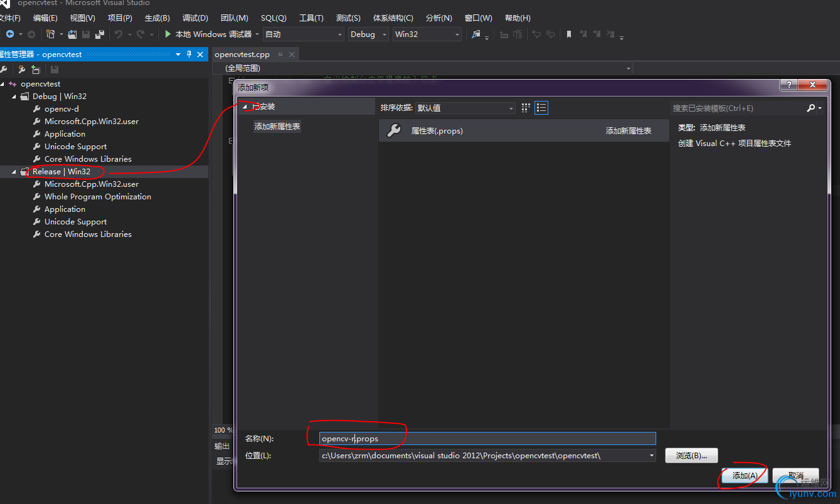Image resolution: width=840 pixels, height=504 pixels.
Task: Click the Open File toolbar icon
Action: pyautogui.click(x=73, y=34)
